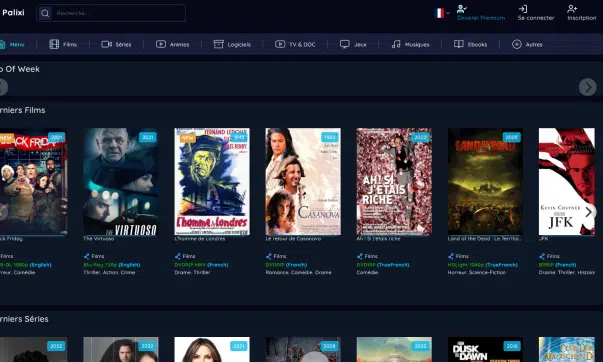Open the Musiques category

410,44
